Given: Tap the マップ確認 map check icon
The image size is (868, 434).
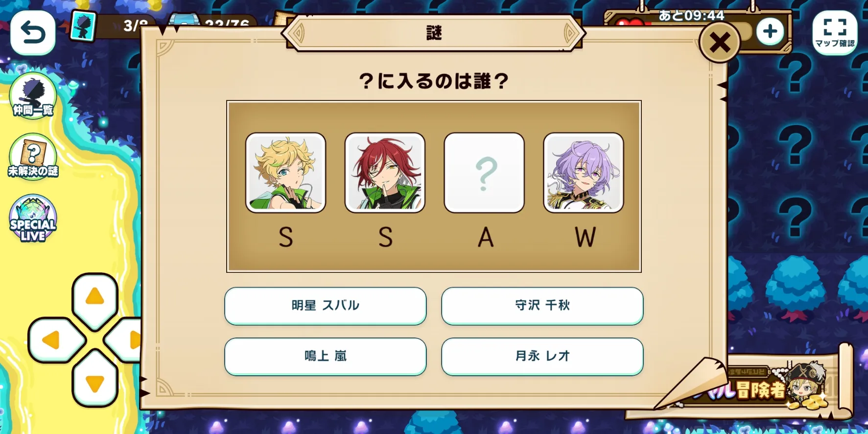Looking at the screenshot, I should pyautogui.click(x=835, y=32).
